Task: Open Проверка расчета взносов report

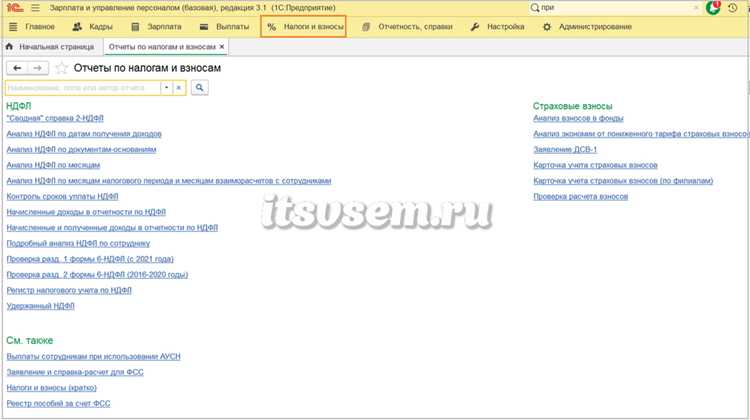Action: (581, 197)
